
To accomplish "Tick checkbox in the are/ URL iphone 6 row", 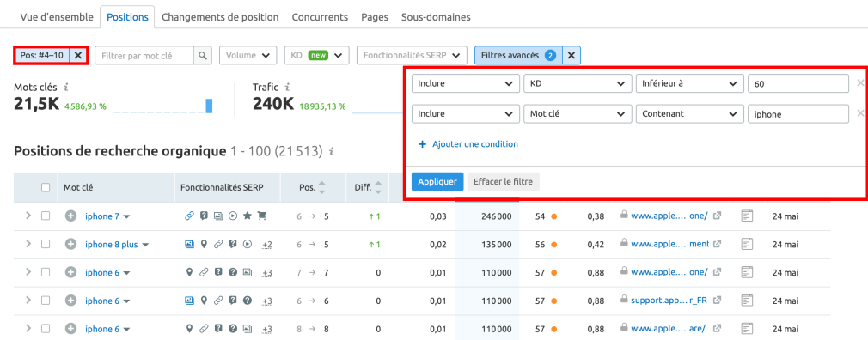I will 46,329.
